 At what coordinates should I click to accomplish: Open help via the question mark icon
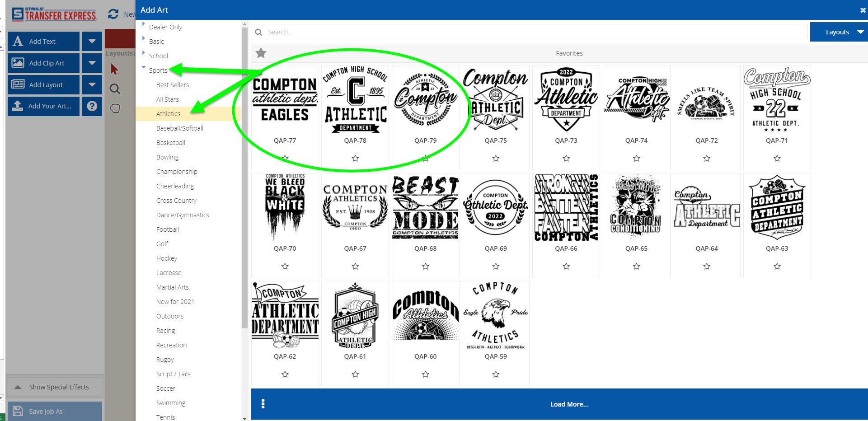tap(92, 106)
